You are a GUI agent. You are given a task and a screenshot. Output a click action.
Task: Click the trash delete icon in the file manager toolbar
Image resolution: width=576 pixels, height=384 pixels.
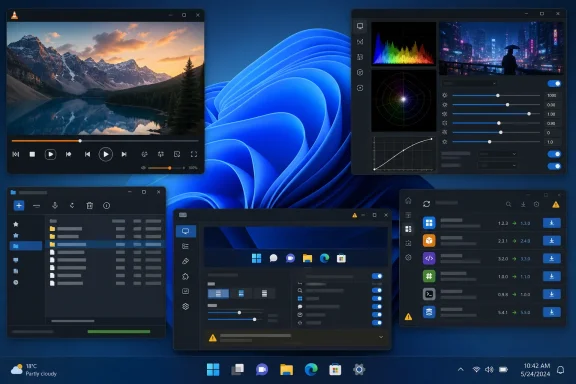[90, 205]
